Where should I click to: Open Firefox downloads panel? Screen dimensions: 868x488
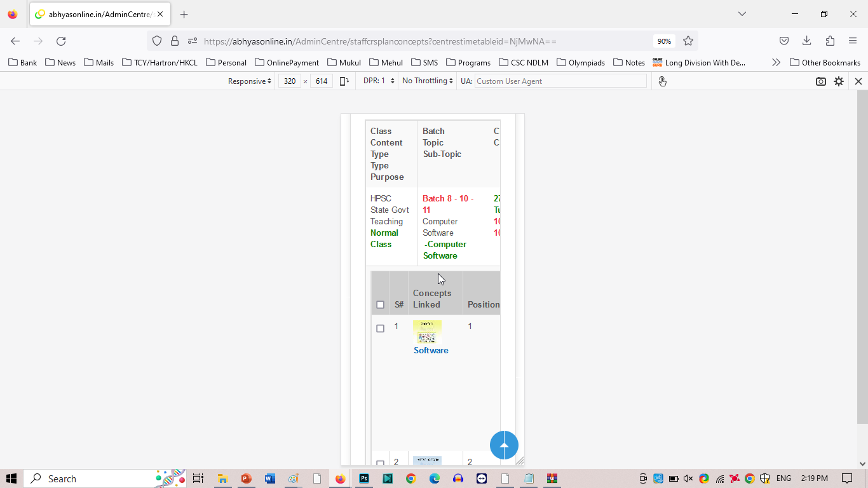pyautogui.click(x=806, y=41)
